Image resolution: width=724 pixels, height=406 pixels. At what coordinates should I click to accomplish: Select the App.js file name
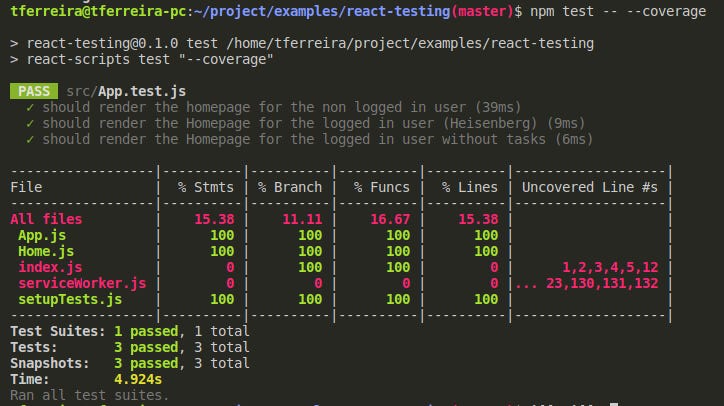pos(42,235)
